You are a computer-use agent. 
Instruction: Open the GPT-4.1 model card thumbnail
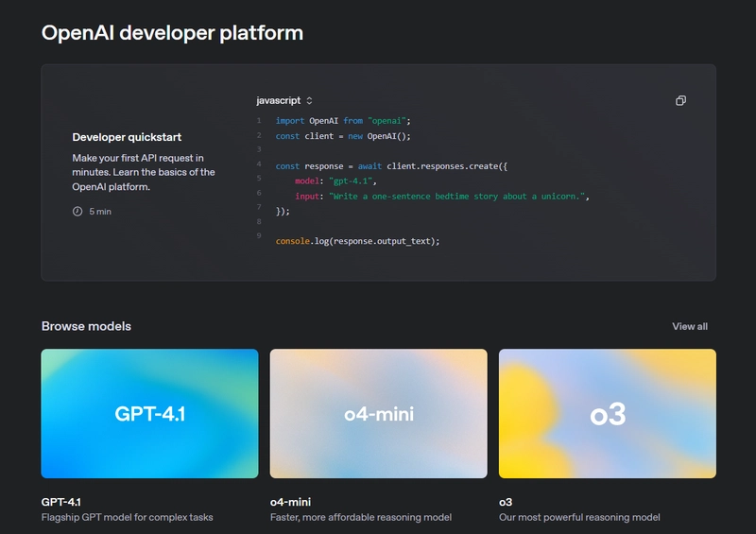point(149,413)
